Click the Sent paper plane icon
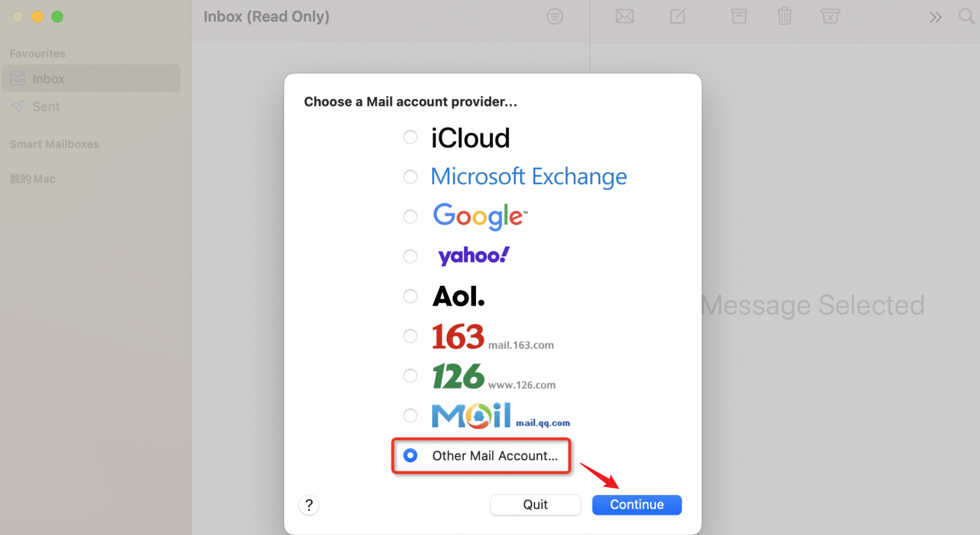980x535 pixels. pos(17,106)
